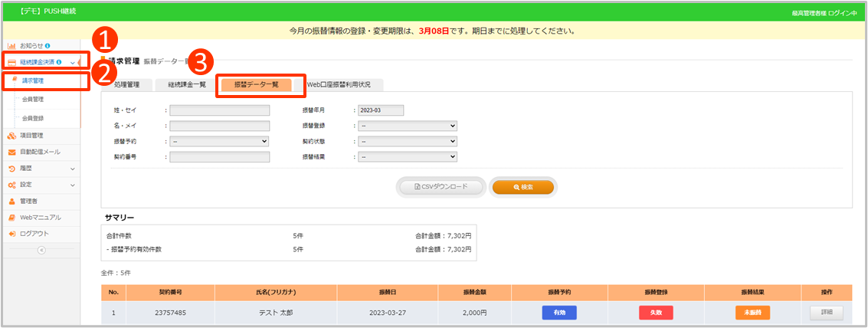Click the 管理者 person icon

(x=12, y=201)
